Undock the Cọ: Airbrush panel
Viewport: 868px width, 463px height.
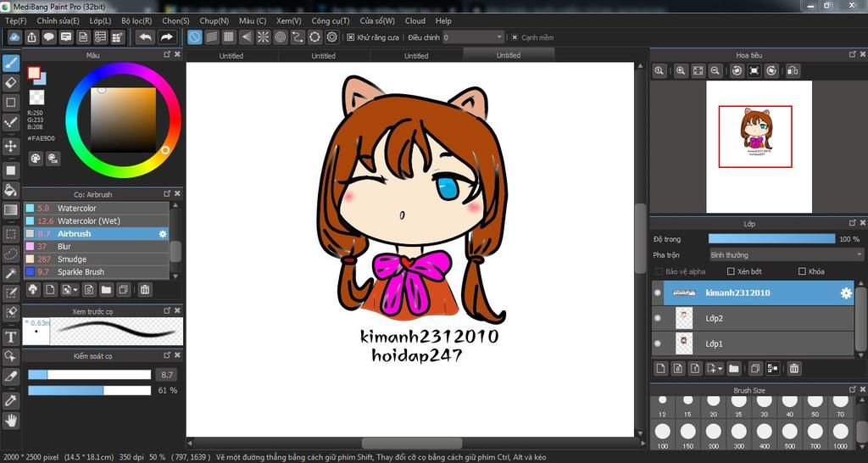coord(167,194)
